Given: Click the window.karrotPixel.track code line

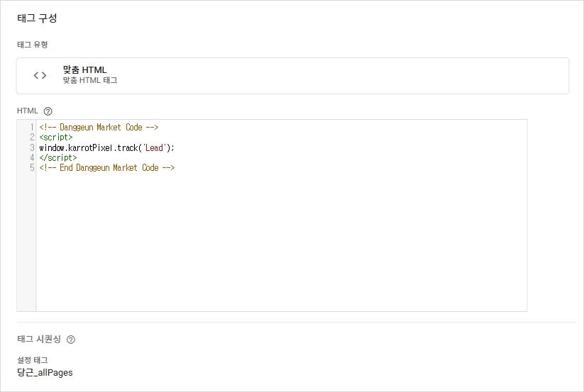Looking at the screenshot, I should click(106, 147).
